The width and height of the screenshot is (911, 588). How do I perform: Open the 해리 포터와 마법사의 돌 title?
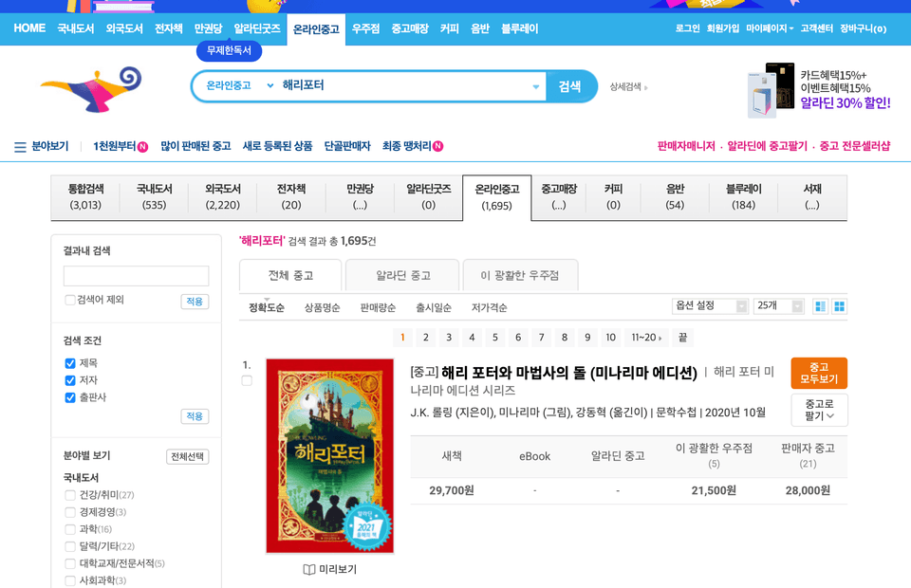click(568, 373)
